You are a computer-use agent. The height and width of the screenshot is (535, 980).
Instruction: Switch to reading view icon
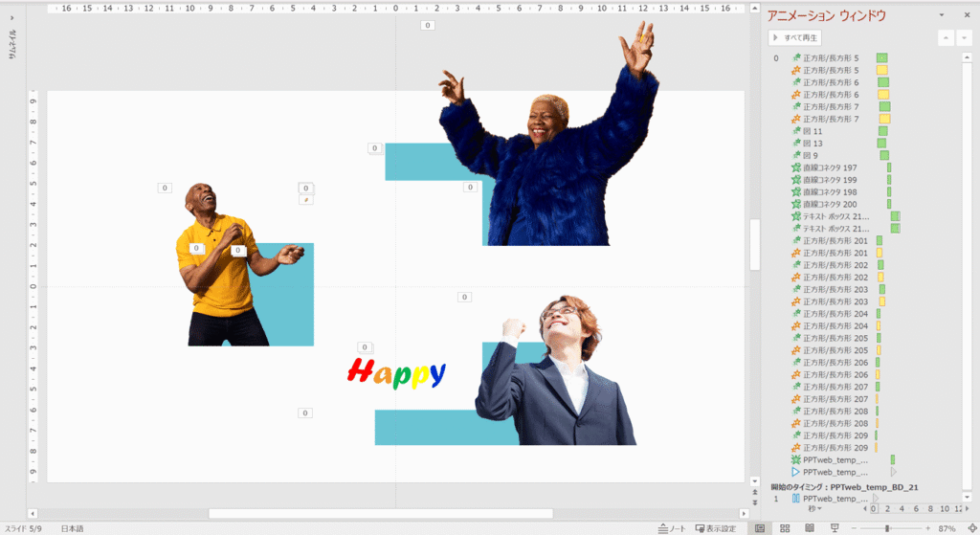click(810, 528)
